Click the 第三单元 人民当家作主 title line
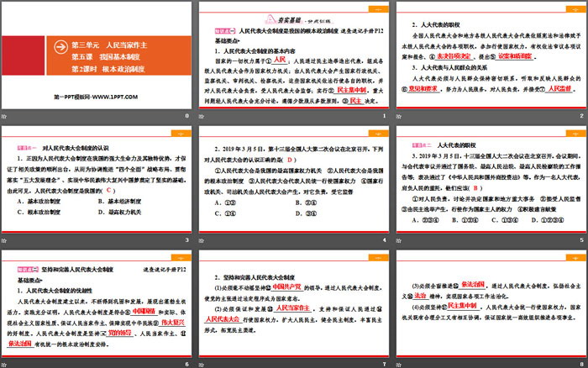The height and width of the screenshot is (368, 588). 109,45
